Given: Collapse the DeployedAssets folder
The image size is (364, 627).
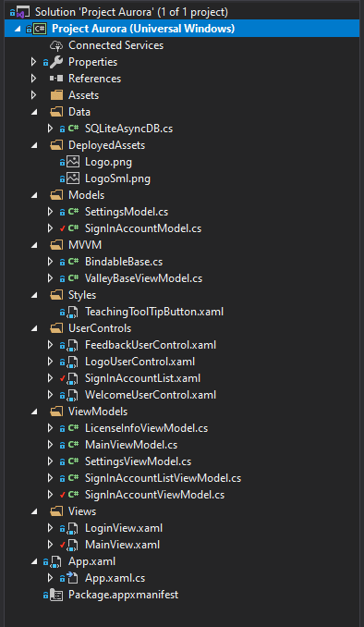Looking at the screenshot, I should pyautogui.click(x=34, y=145).
